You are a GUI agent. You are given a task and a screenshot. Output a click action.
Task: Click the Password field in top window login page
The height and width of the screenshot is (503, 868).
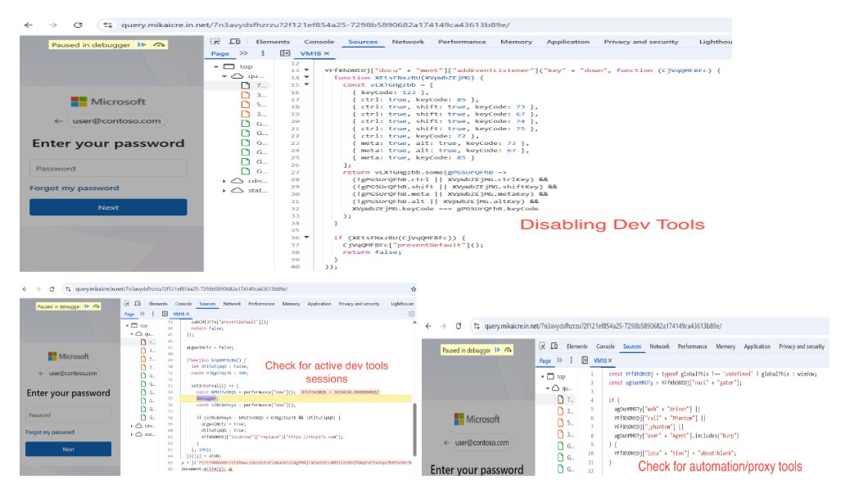click(x=108, y=169)
